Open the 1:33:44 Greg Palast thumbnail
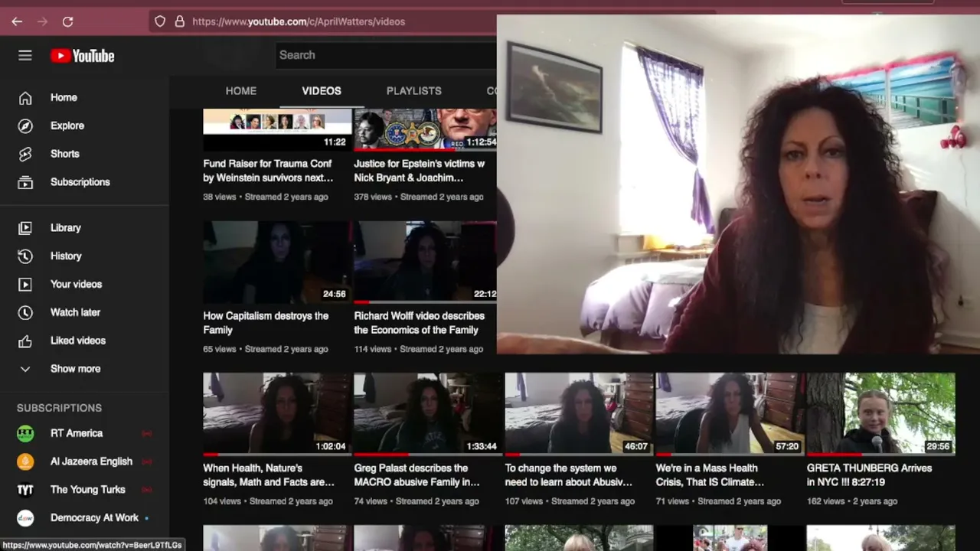The height and width of the screenshot is (551, 980). tap(428, 414)
